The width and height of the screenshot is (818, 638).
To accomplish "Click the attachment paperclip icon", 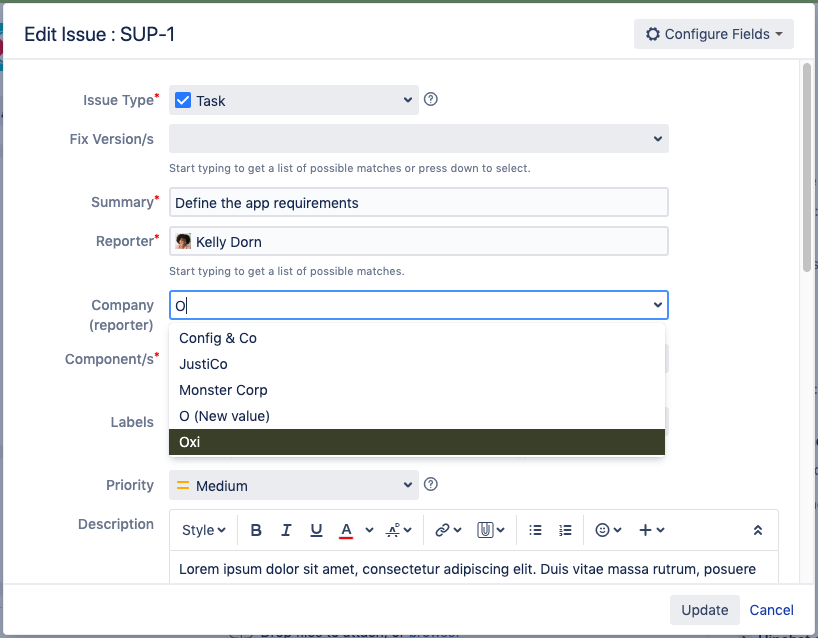I will pyautogui.click(x=485, y=530).
